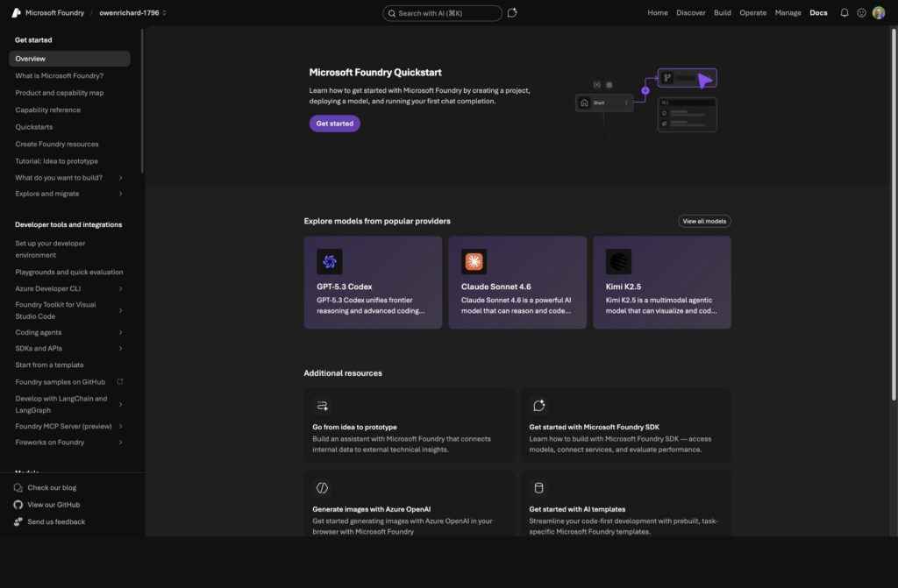Click View all models button

click(704, 221)
